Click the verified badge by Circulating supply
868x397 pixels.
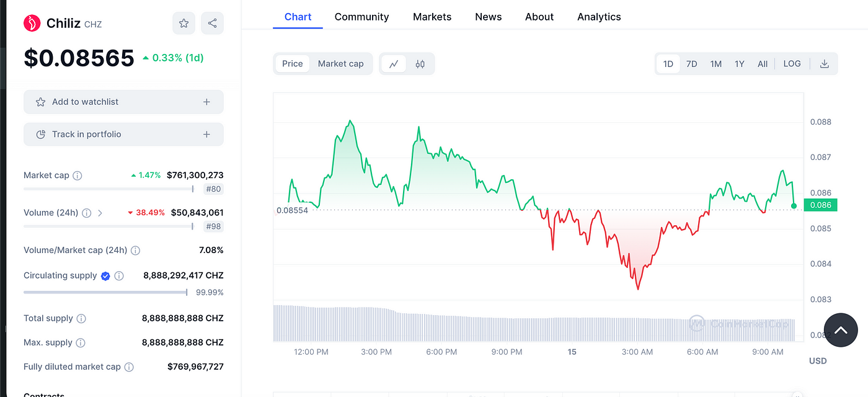(x=105, y=276)
